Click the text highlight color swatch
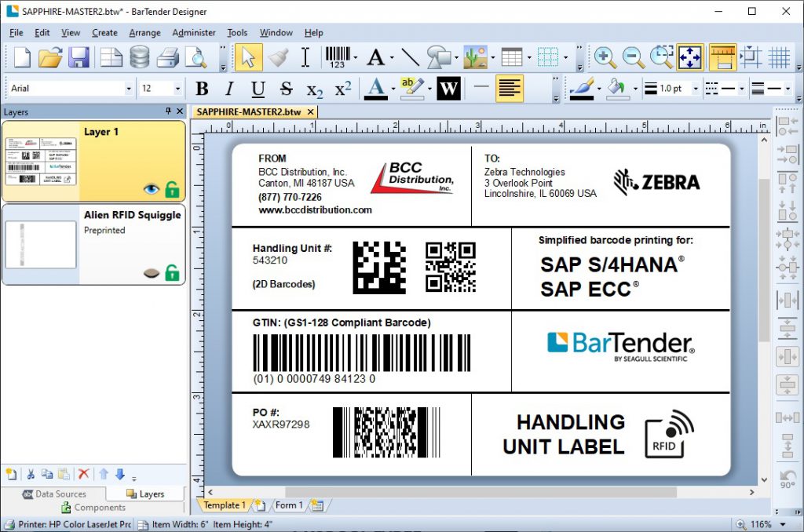Screen dimensions: 804x532 tap(411, 89)
